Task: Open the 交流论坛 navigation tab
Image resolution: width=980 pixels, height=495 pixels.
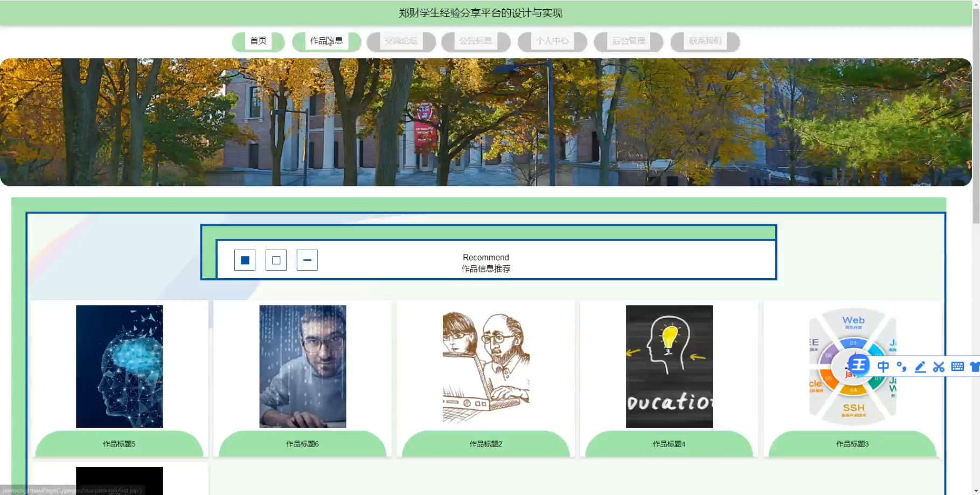Action: pyautogui.click(x=401, y=41)
